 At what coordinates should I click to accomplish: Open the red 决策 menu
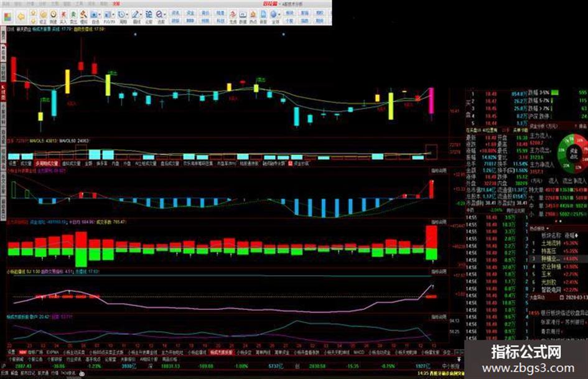pos(116,3)
